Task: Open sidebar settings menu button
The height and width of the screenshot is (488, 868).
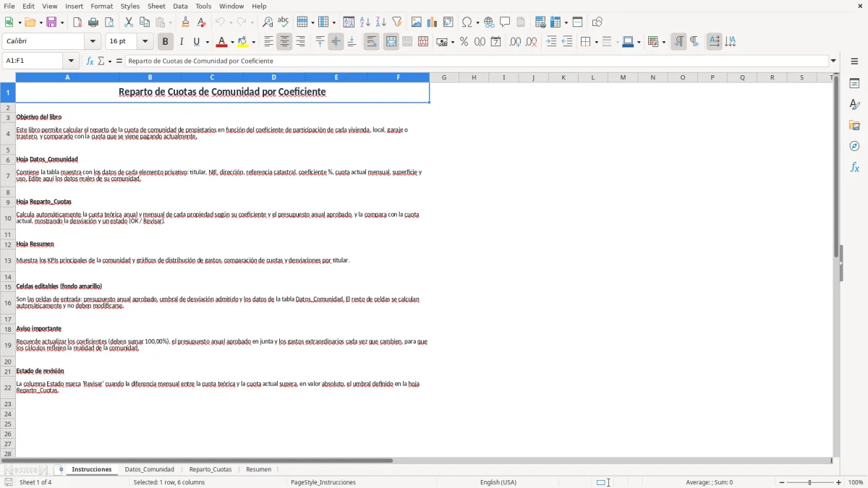Action: point(854,61)
